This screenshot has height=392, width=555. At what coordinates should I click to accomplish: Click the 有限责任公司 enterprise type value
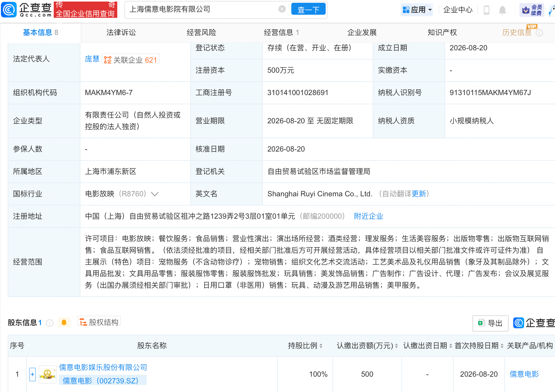[x=133, y=121]
